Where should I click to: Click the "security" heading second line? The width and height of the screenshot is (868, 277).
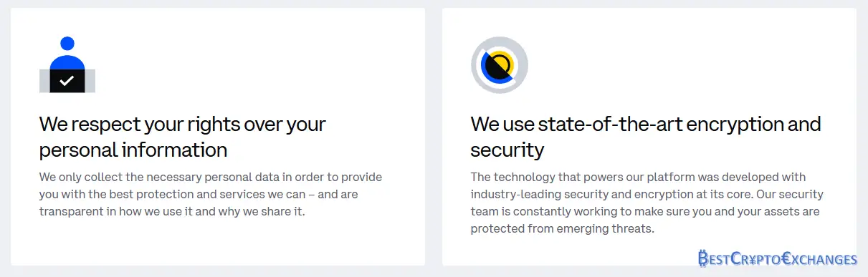tap(507, 150)
